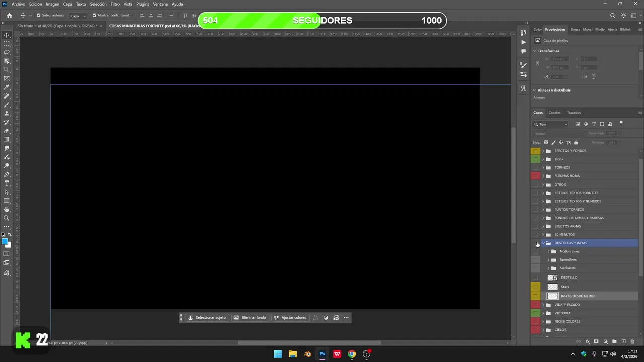Screen dimensions: 644x362
Task: Open layer style fx menu
Action: [x=587, y=341]
